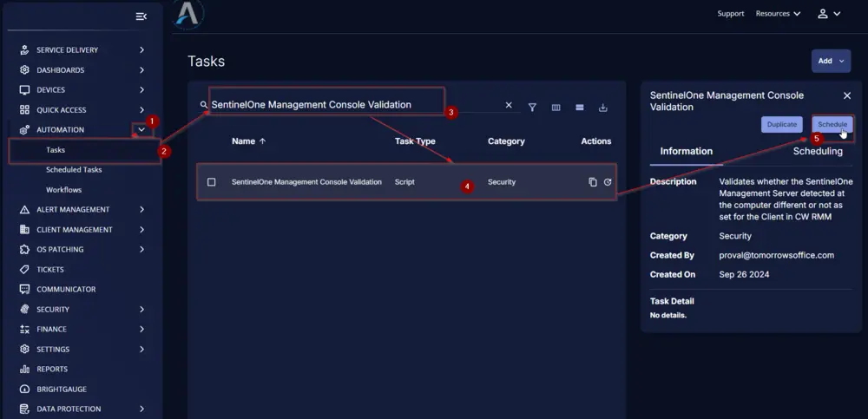The height and width of the screenshot is (419, 868).
Task: Click the Security category cell
Action: click(x=502, y=181)
